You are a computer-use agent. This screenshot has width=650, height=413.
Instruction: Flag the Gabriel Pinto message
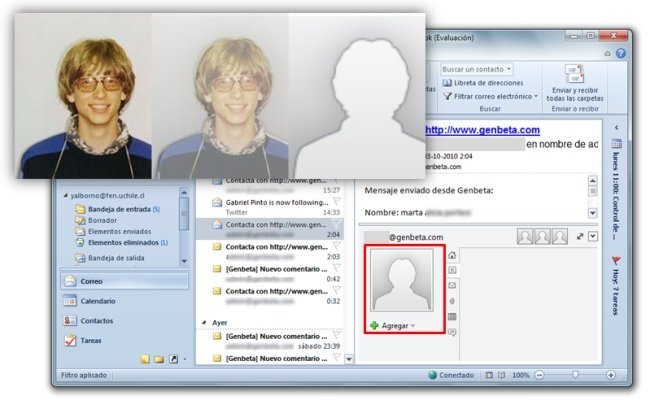[x=337, y=202]
